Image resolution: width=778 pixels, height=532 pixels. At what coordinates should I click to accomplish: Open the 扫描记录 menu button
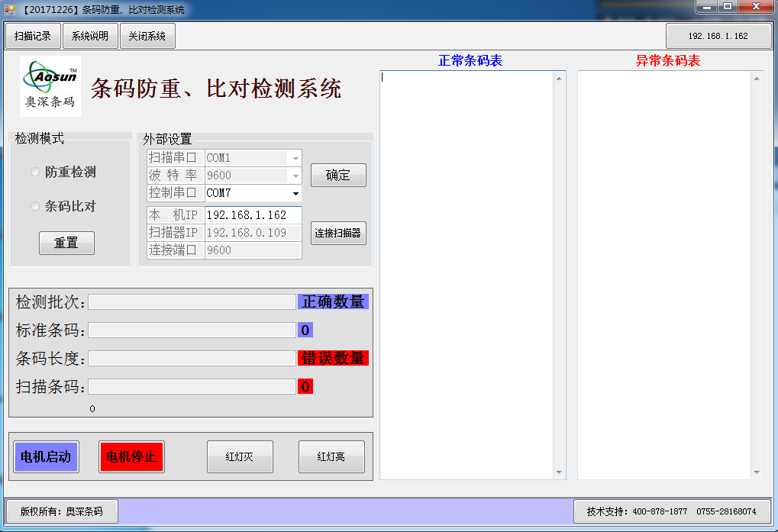coord(32,36)
